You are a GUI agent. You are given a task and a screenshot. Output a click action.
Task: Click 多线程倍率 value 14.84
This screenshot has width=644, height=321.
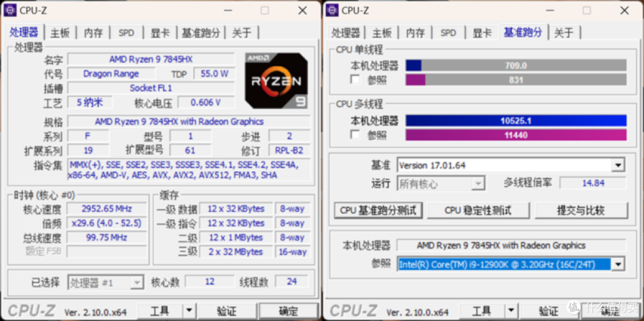(x=593, y=183)
